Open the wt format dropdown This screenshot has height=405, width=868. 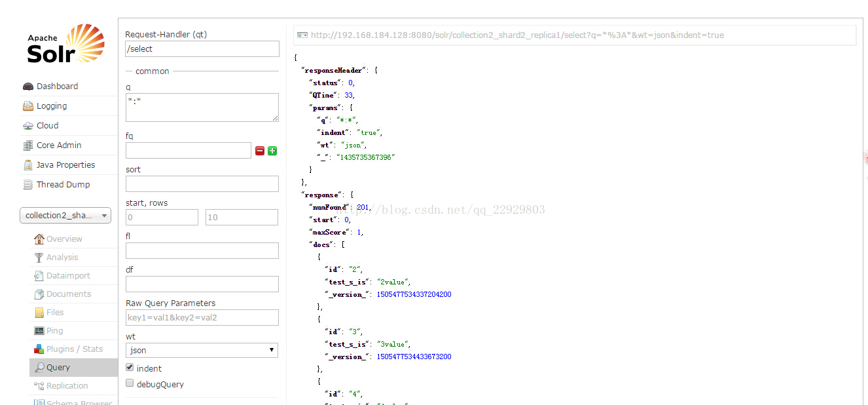point(202,351)
